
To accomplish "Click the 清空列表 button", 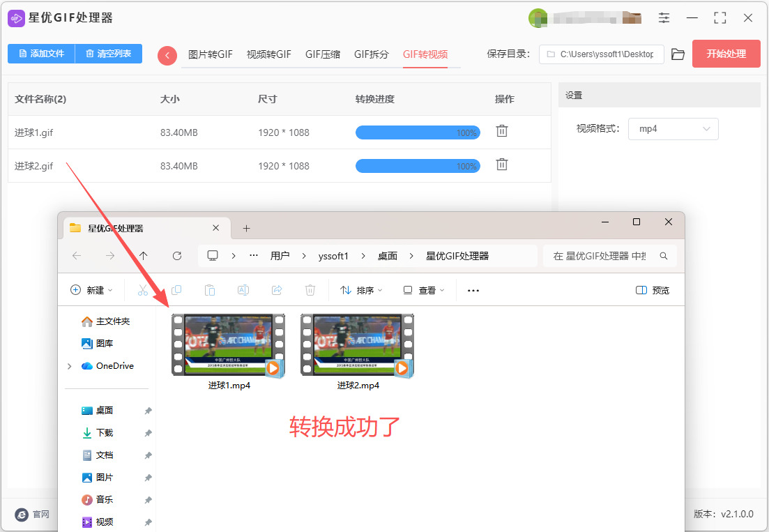I will coord(108,54).
